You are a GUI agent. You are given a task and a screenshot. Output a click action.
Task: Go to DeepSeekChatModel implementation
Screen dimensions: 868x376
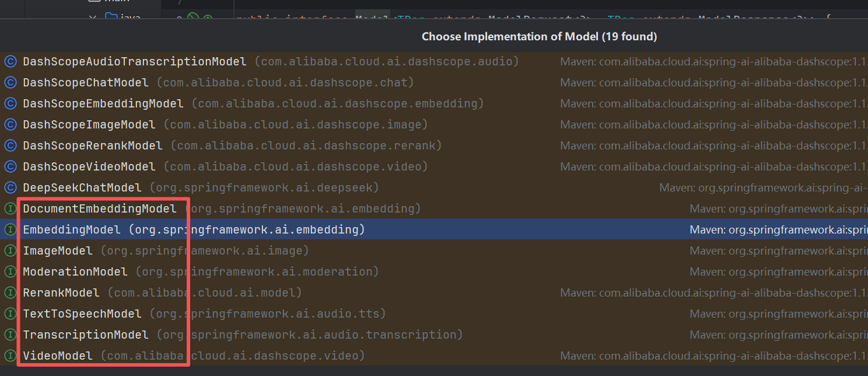point(82,187)
